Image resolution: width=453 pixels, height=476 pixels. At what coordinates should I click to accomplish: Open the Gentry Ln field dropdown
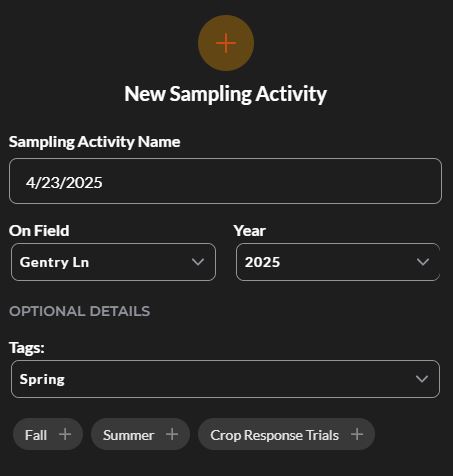click(113, 262)
